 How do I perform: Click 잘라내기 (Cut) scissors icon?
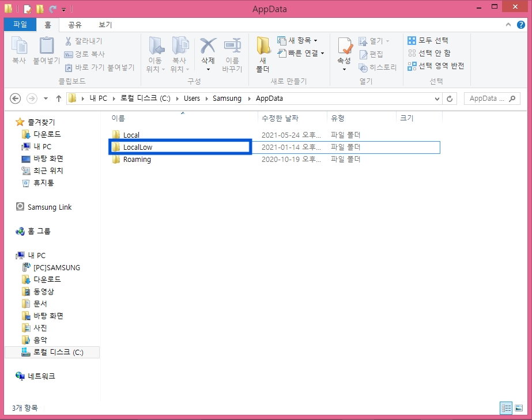click(x=68, y=41)
